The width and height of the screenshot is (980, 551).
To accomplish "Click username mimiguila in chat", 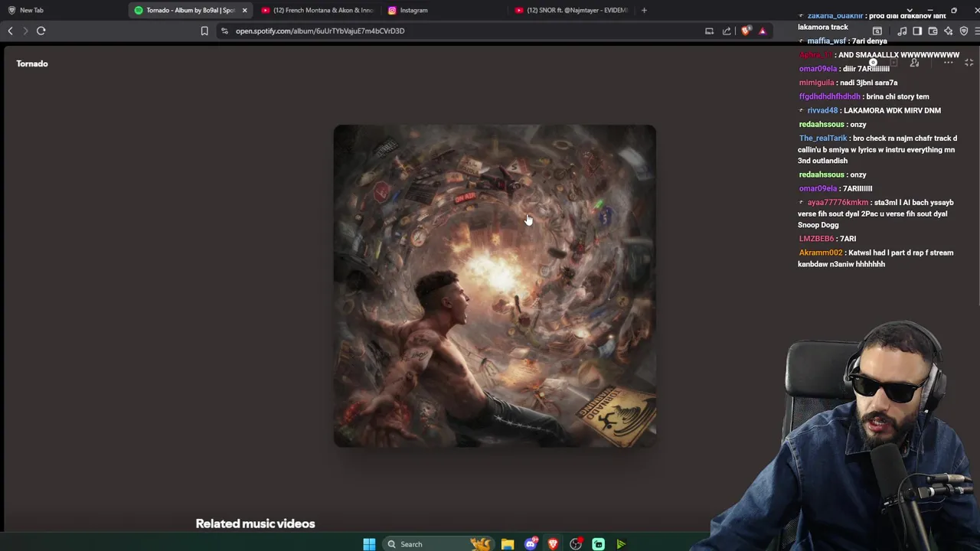I will point(816,83).
